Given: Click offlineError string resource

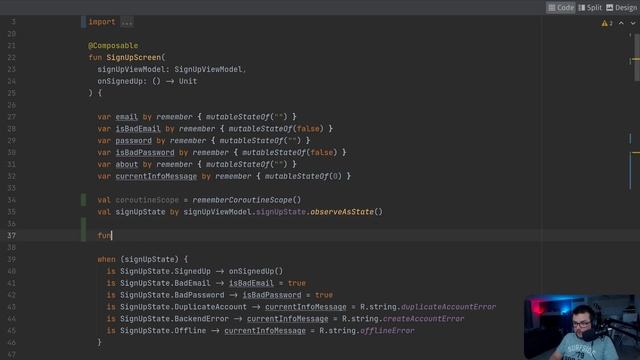Looking at the screenshot, I should 387,331.
